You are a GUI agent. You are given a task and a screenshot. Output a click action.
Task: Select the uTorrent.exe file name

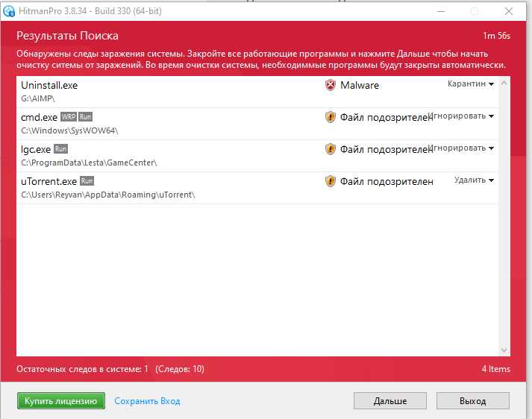pyautogui.click(x=48, y=181)
